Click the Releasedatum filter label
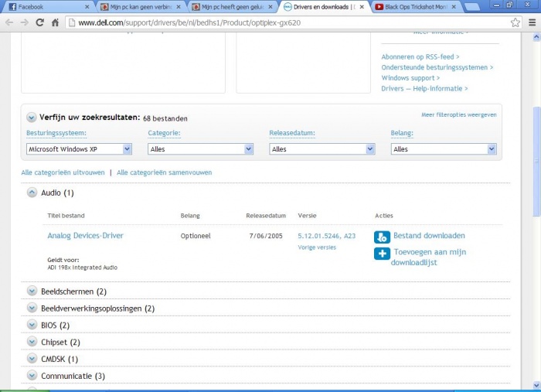541x392 pixels. click(292, 133)
